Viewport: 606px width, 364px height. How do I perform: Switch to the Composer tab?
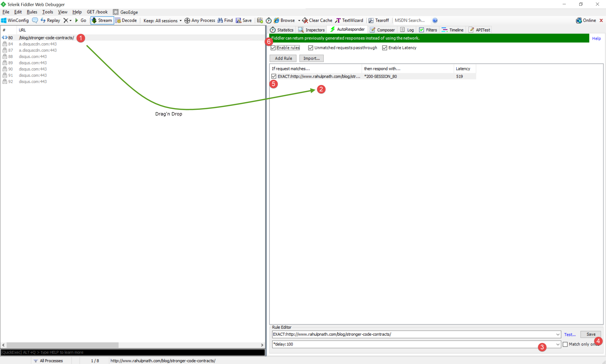tap(382, 30)
